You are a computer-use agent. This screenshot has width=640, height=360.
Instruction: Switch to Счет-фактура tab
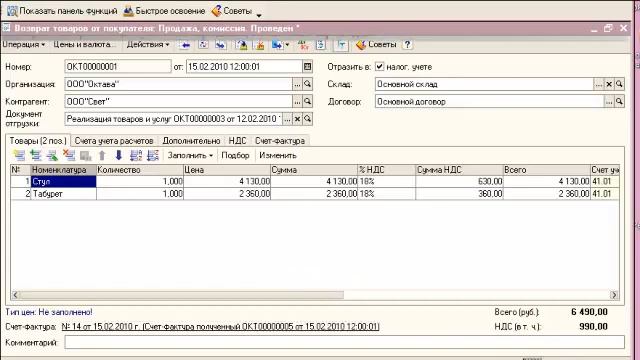pyautogui.click(x=280, y=140)
